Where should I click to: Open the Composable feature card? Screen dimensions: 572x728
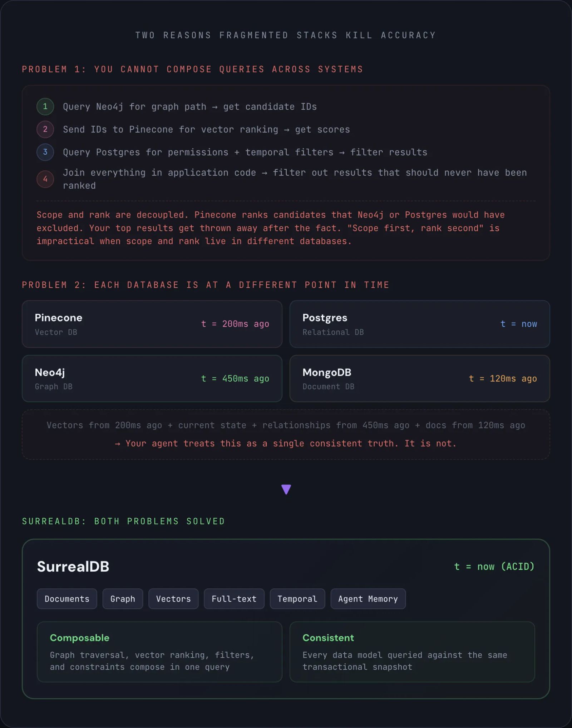(x=159, y=652)
